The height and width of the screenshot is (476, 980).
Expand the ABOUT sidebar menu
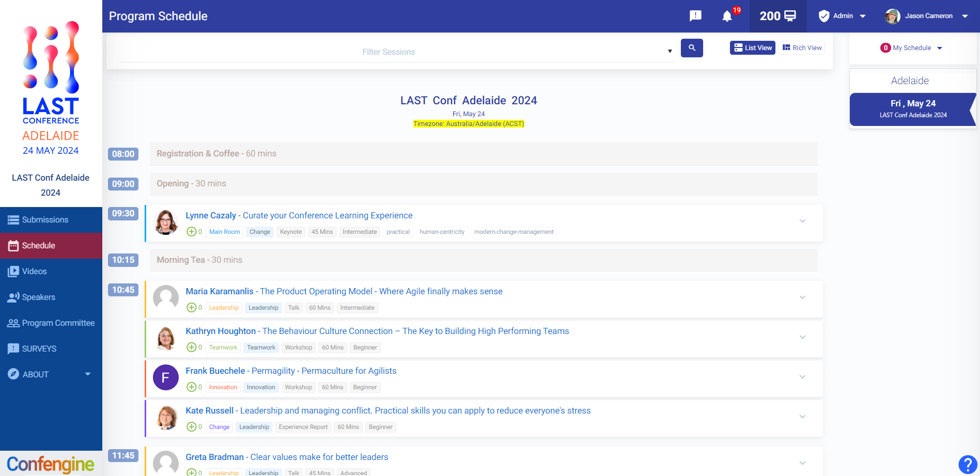[x=51, y=374]
